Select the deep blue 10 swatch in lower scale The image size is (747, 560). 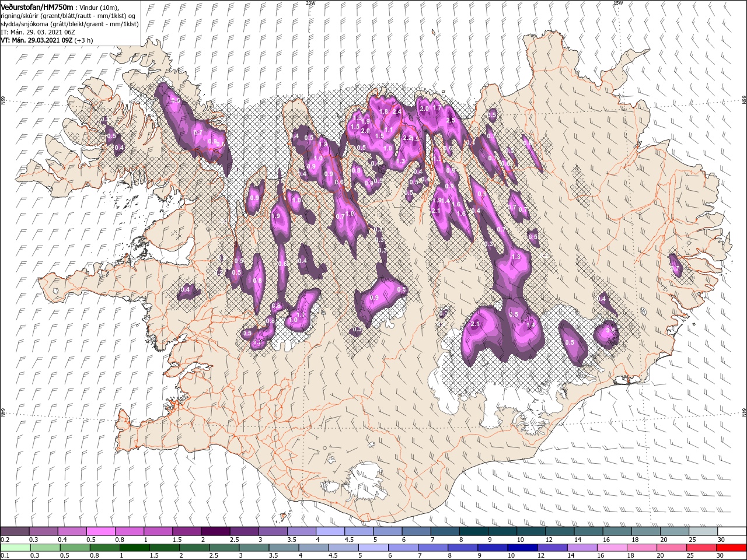522,548
